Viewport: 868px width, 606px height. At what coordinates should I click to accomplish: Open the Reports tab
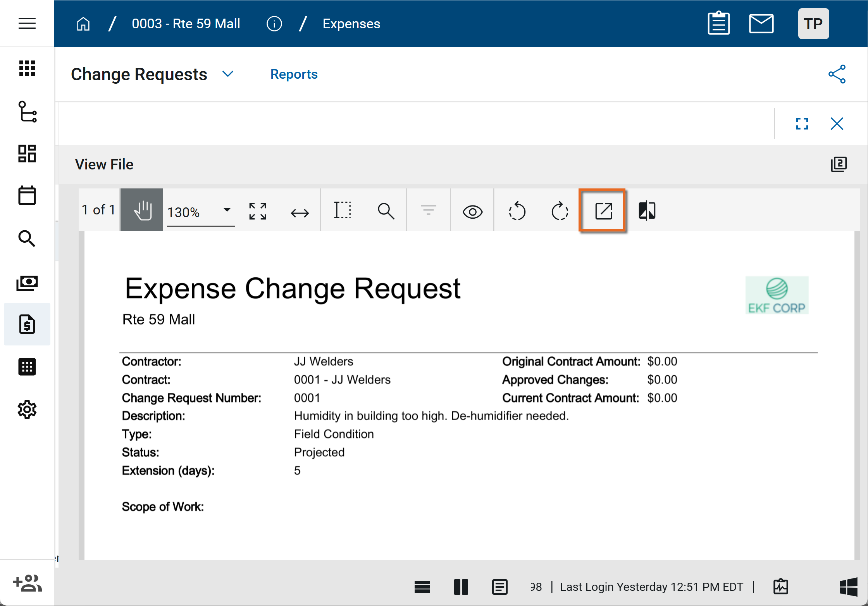tap(294, 74)
